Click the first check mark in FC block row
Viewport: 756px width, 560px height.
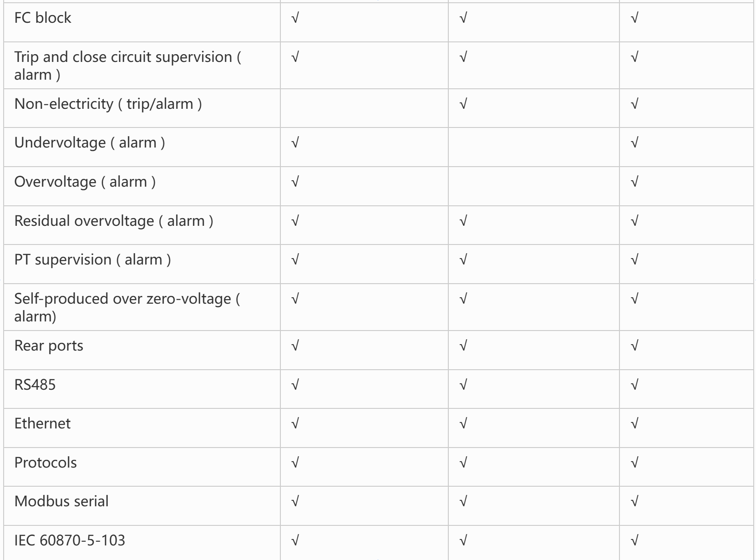pyautogui.click(x=295, y=18)
